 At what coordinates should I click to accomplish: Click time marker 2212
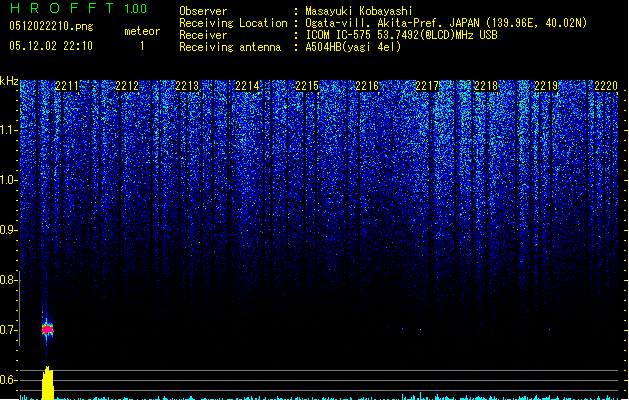[x=127, y=86]
